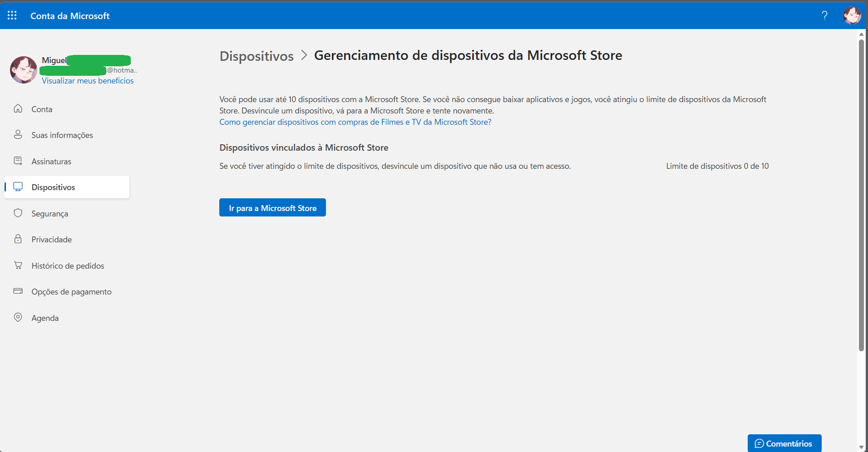This screenshot has height=452, width=868.
Task: Open Privacidade settings
Action: coord(67,239)
